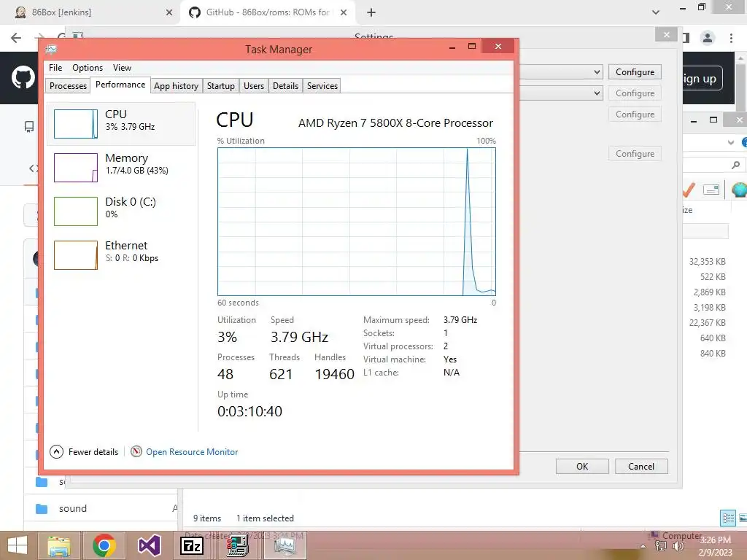Click the Up time value 0:03:10:40
This screenshot has height=560, width=747.
pos(249,411)
